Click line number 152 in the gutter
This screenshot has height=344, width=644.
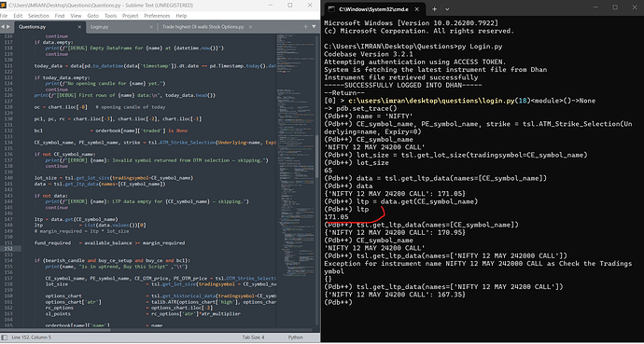point(9,249)
